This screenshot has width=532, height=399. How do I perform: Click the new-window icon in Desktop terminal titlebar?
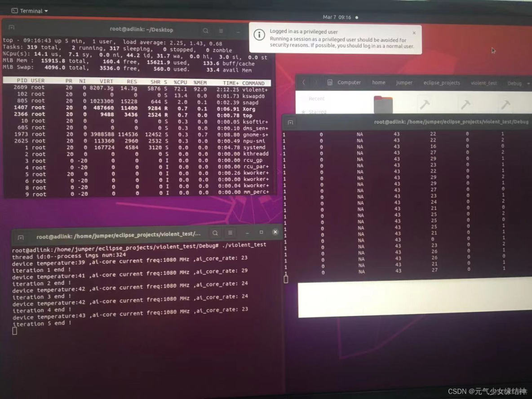click(11, 27)
